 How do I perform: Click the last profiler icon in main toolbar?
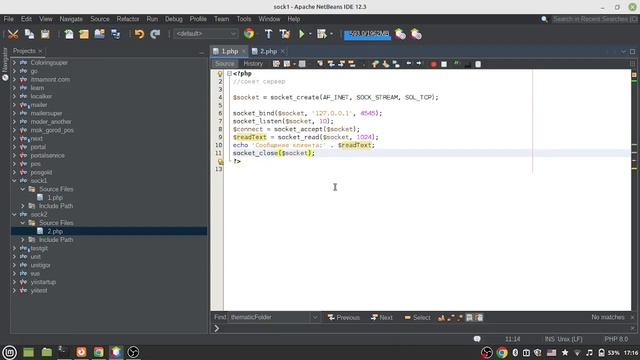click(416, 34)
